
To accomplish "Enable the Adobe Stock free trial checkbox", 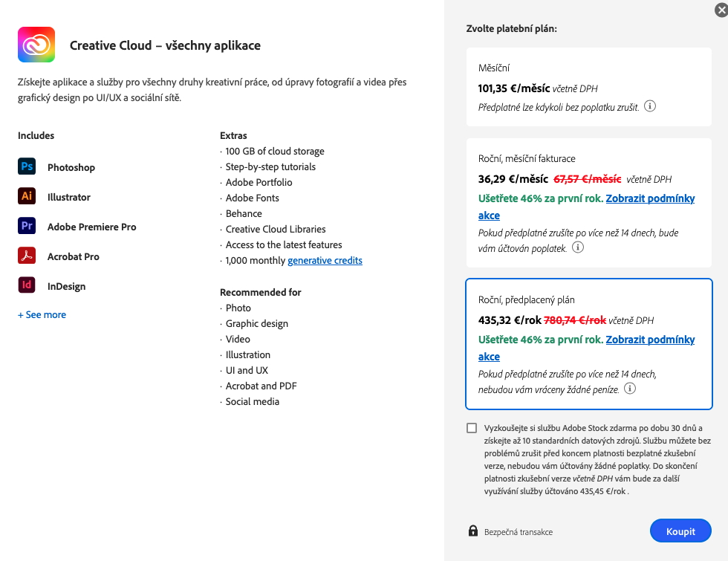I will click(472, 428).
